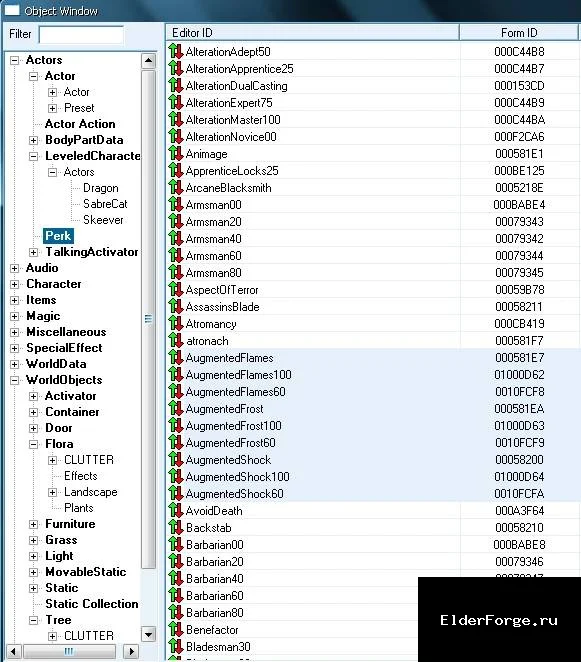Select the Dragon leveled character item
This screenshot has height=662, width=581.
100,188
